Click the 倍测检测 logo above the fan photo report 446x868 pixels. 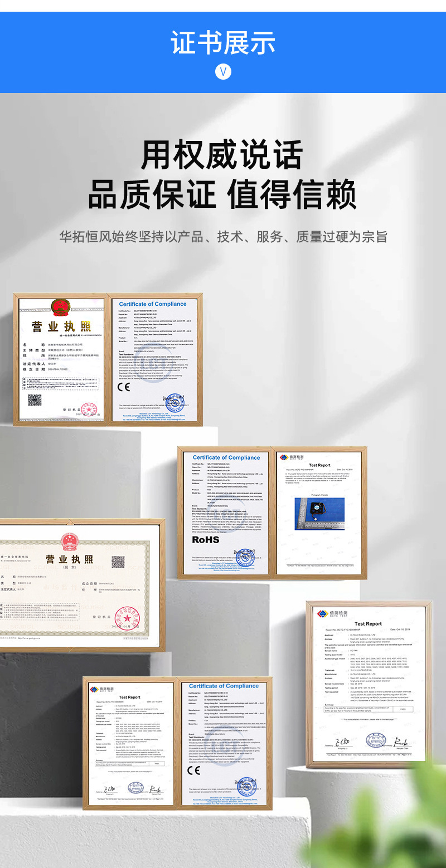[x=291, y=457]
